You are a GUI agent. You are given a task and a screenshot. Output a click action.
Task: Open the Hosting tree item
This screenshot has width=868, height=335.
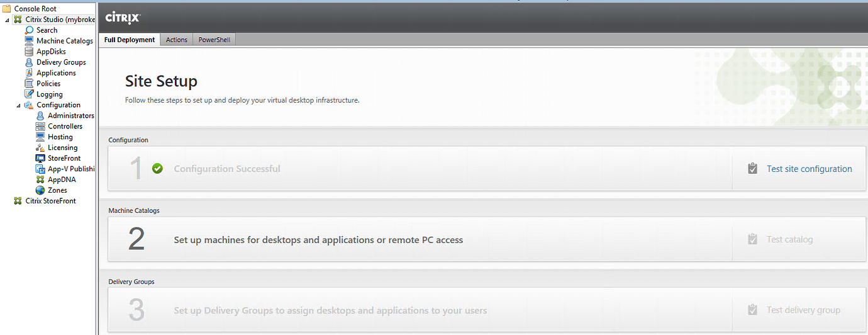(x=60, y=137)
